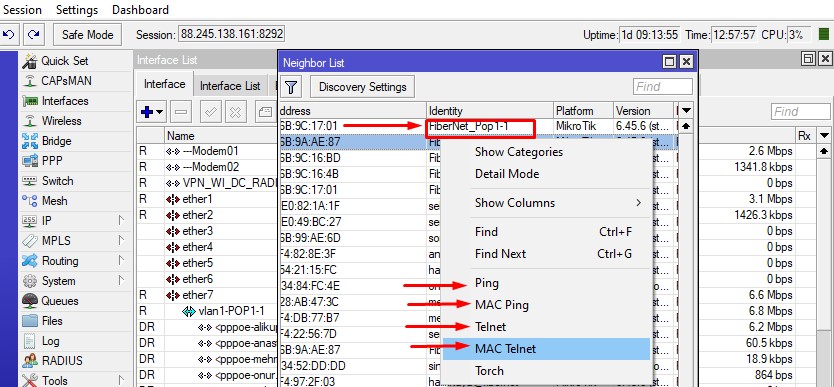The width and height of the screenshot is (834, 387).
Task: Click Interface List scrollbar up arrow
Action: tap(825, 151)
